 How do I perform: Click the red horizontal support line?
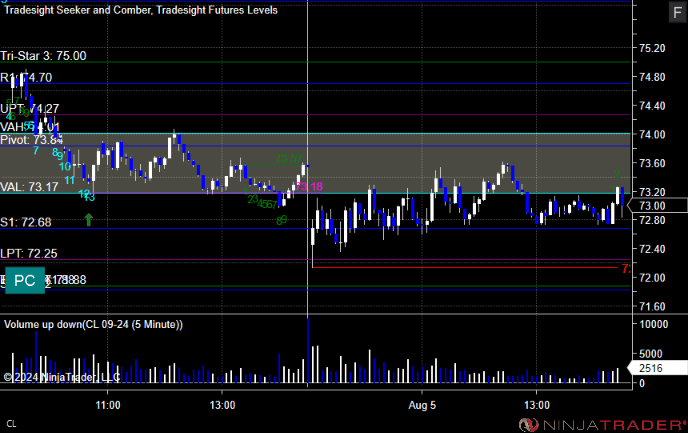click(465, 267)
